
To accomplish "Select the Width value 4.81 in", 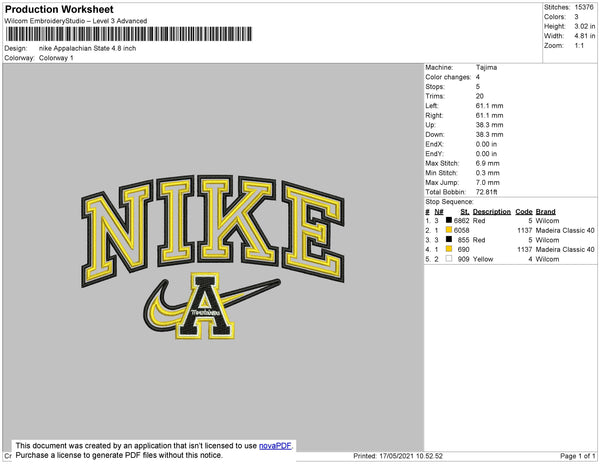I will tap(585, 36).
